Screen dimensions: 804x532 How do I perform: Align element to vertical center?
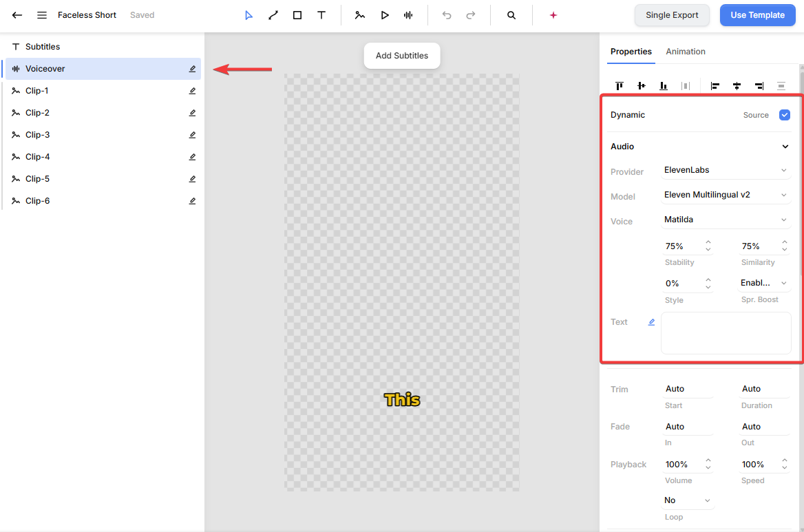pyautogui.click(x=642, y=85)
